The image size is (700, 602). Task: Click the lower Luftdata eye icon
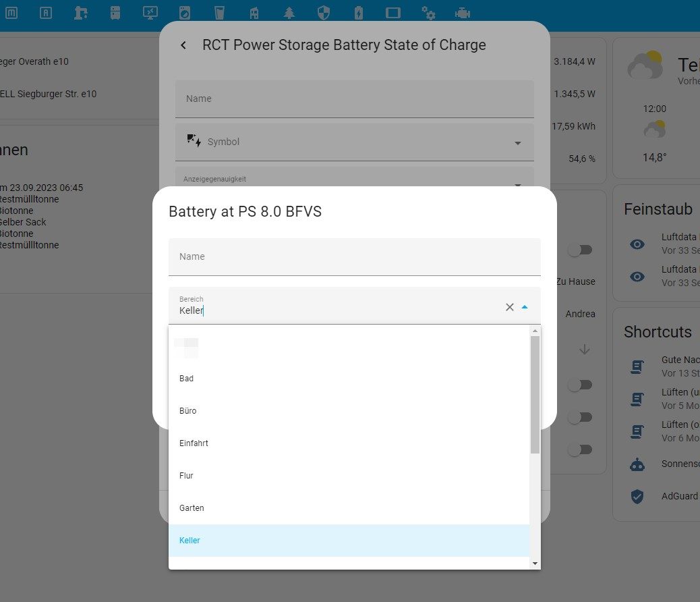637,277
